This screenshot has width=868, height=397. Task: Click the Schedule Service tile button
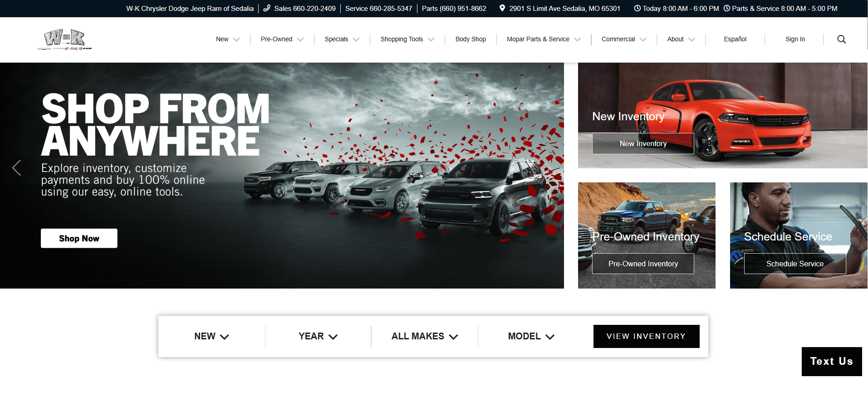794,264
